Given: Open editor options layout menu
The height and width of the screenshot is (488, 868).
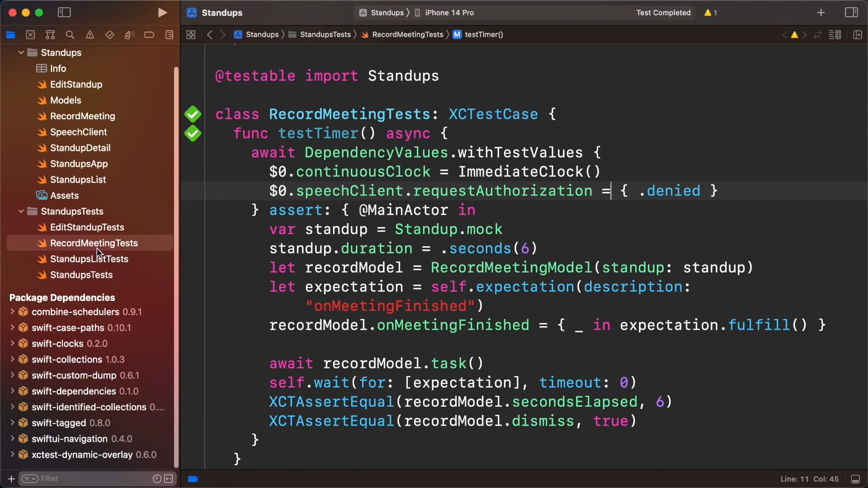Looking at the screenshot, I should (x=835, y=35).
